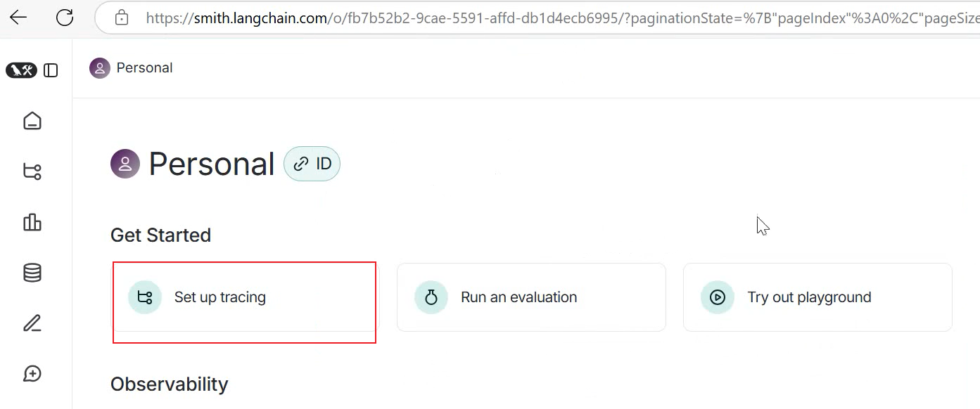
Task: Open the Try out playground card
Action: coord(817,297)
